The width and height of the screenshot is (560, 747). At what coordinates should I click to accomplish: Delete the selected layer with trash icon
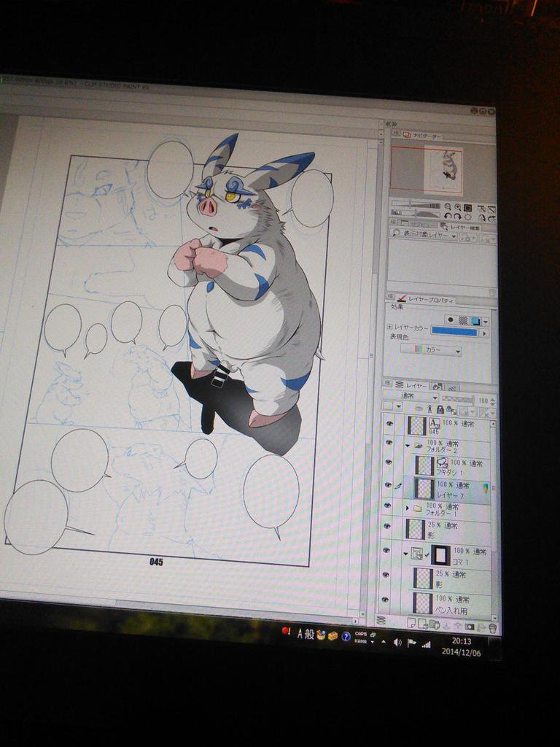493,629
